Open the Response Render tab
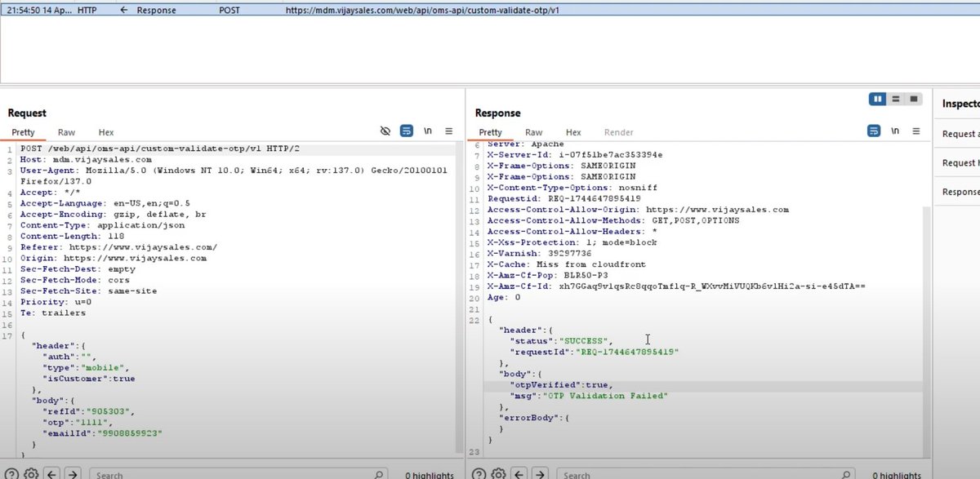Screen dimensions: 980x479 coord(618,132)
